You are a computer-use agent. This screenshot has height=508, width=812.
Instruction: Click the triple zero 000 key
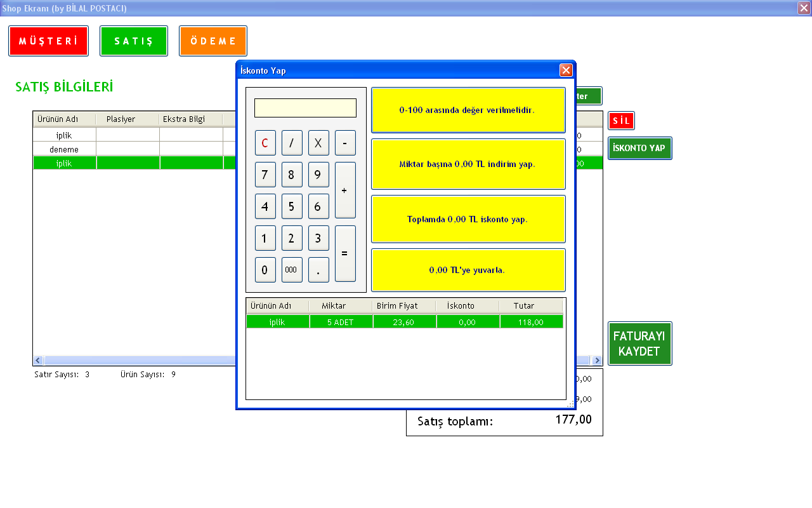point(292,270)
